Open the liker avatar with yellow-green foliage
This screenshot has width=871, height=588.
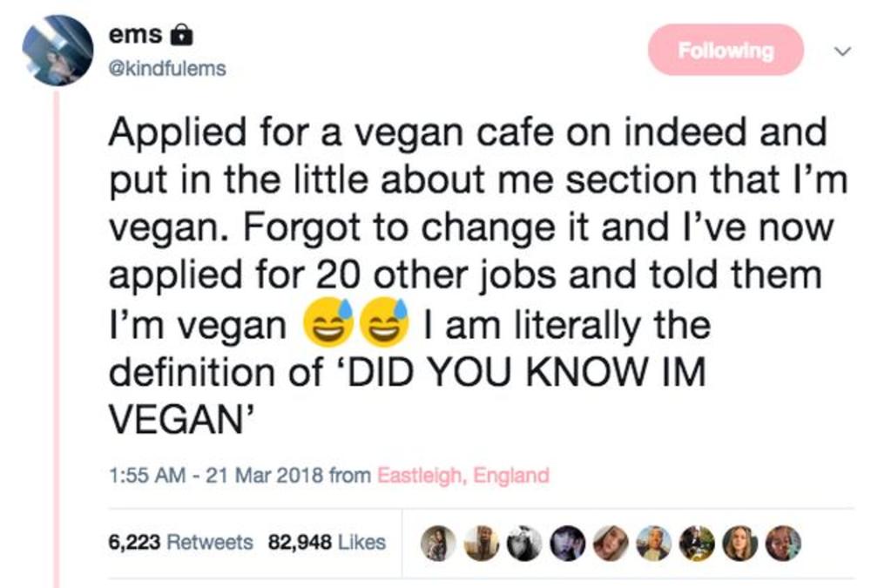698,543
